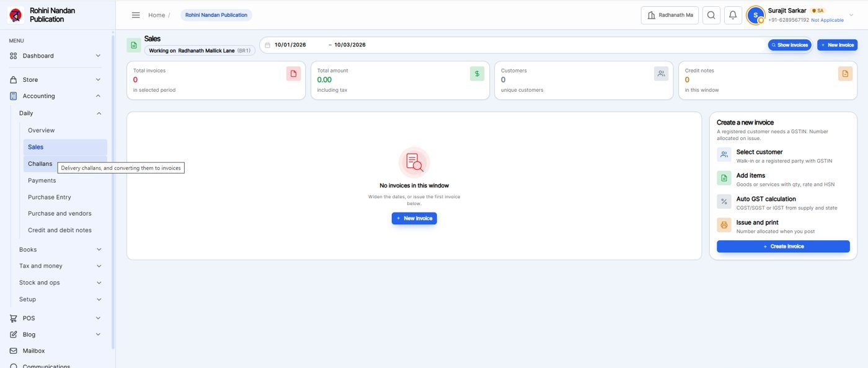Click the calendar icon in date range
This screenshot has width=868, height=368.
[x=268, y=45]
